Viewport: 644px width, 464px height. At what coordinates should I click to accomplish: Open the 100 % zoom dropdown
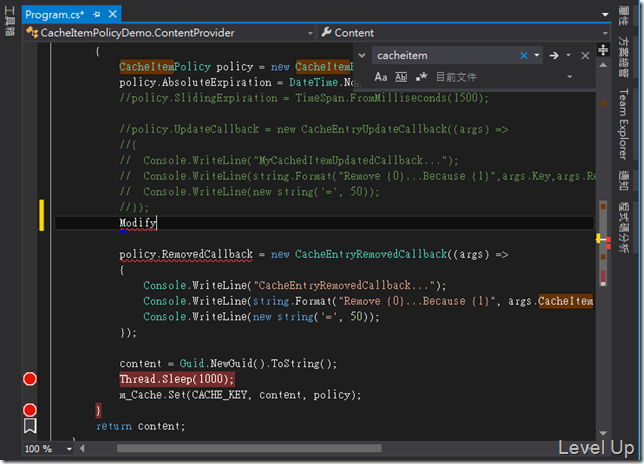(69, 449)
